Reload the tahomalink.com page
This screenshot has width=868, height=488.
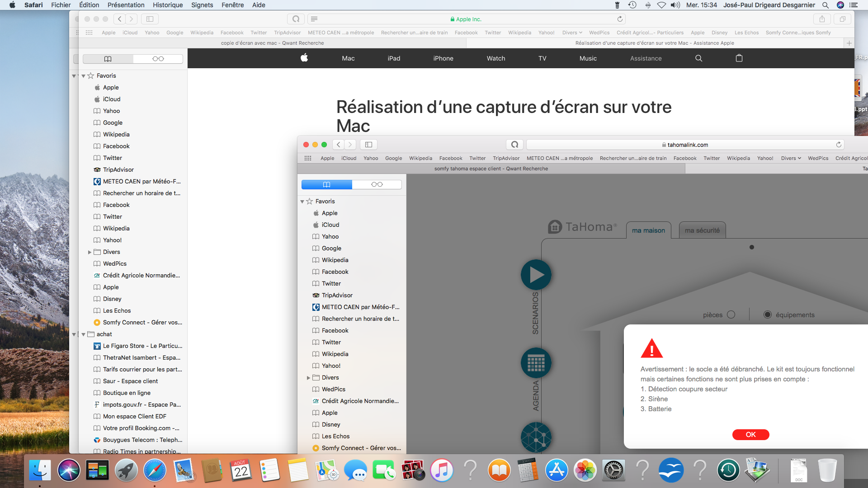[x=839, y=145]
